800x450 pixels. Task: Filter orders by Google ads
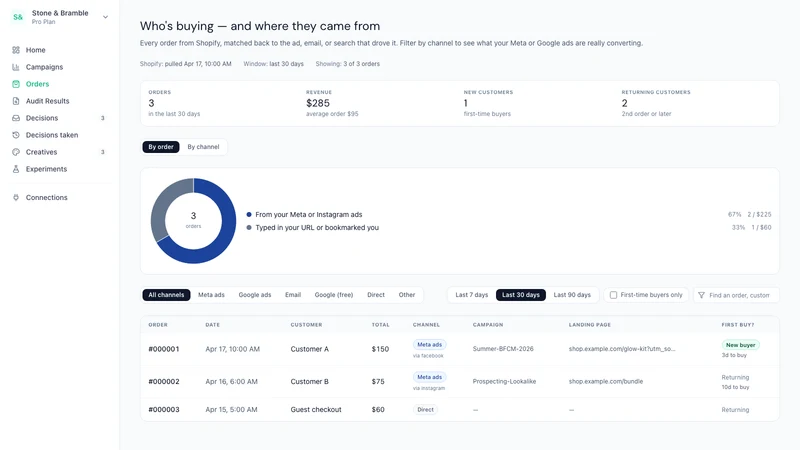(255, 295)
